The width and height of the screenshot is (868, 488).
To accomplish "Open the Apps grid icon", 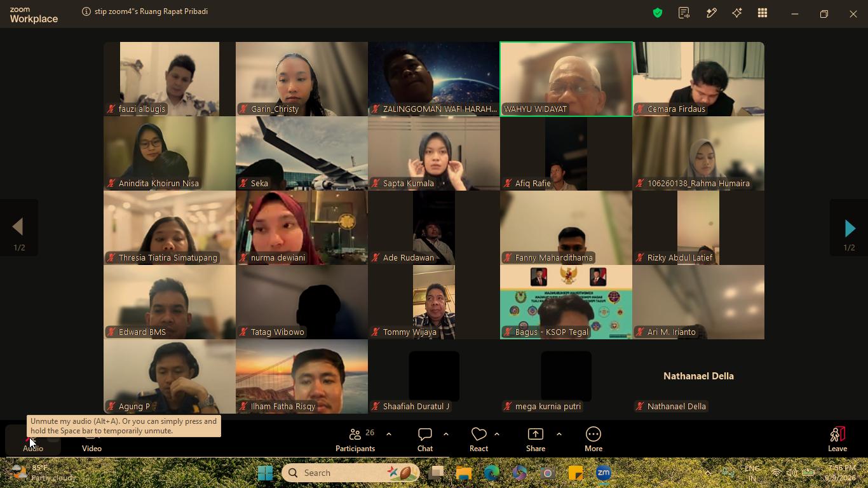I will point(763,13).
